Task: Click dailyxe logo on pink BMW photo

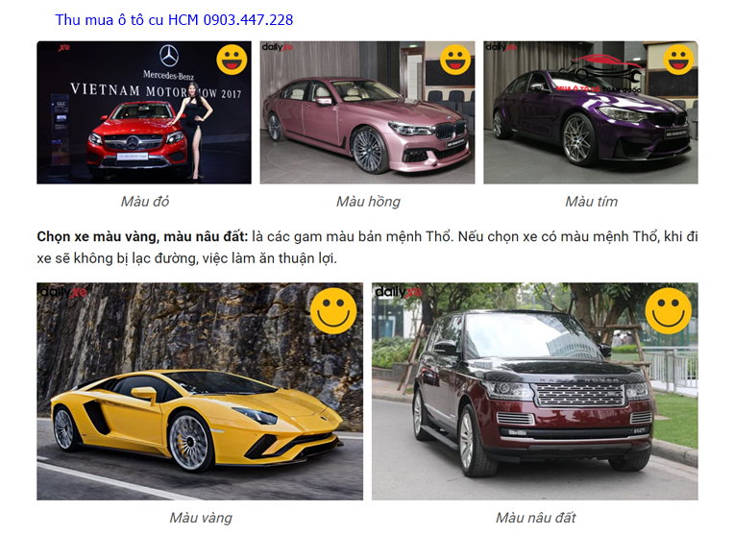Action: [x=277, y=47]
